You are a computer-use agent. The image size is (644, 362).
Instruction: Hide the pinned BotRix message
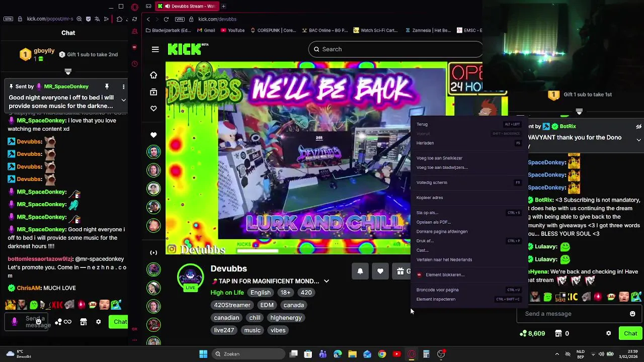[x=638, y=127]
